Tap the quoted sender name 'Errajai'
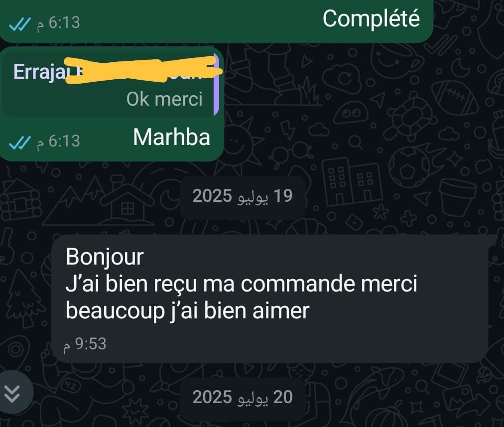Image resolution: width=504 pixels, height=427 pixels. point(39,72)
